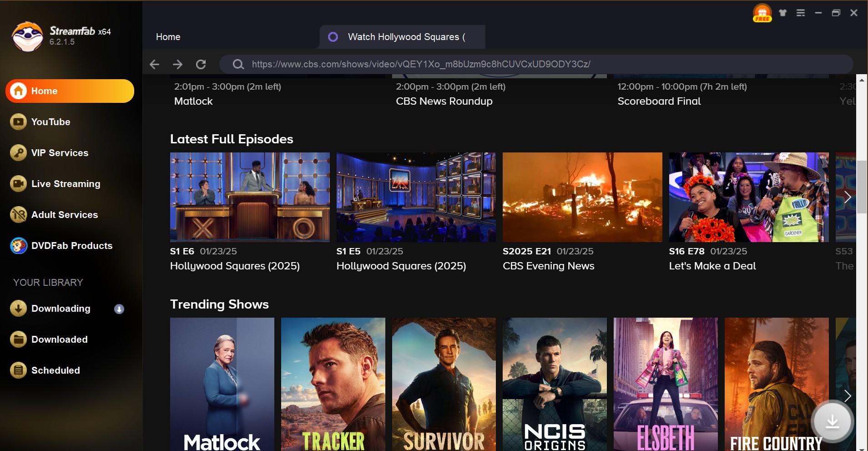Open the Matlock trending poster
This screenshot has height=451, width=868.
click(x=222, y=384)
